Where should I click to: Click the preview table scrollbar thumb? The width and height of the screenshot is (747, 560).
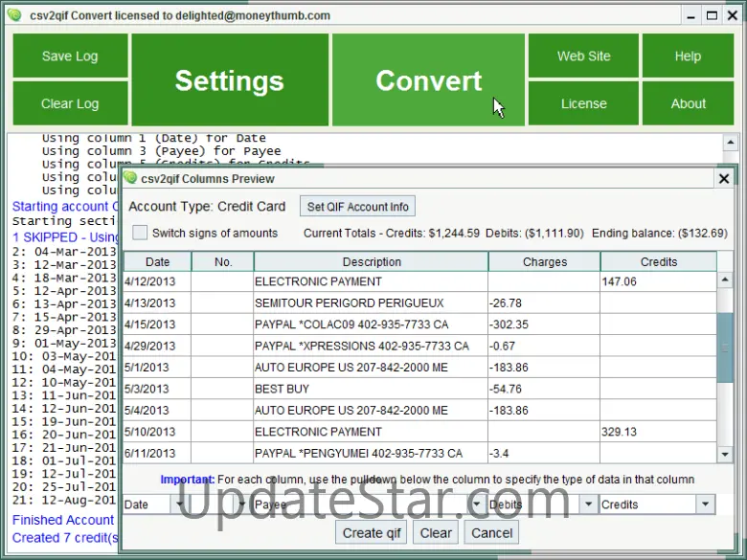(x=725, y=347)
